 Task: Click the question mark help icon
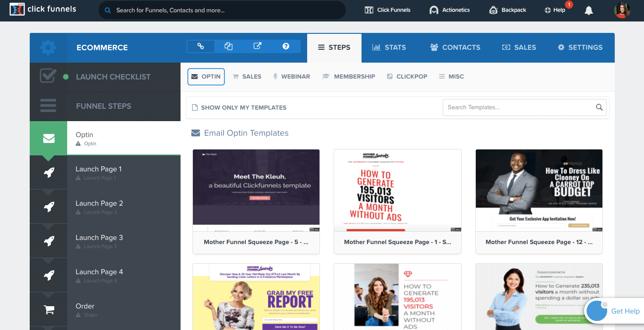pyautogui.click(x=286, y=47)
